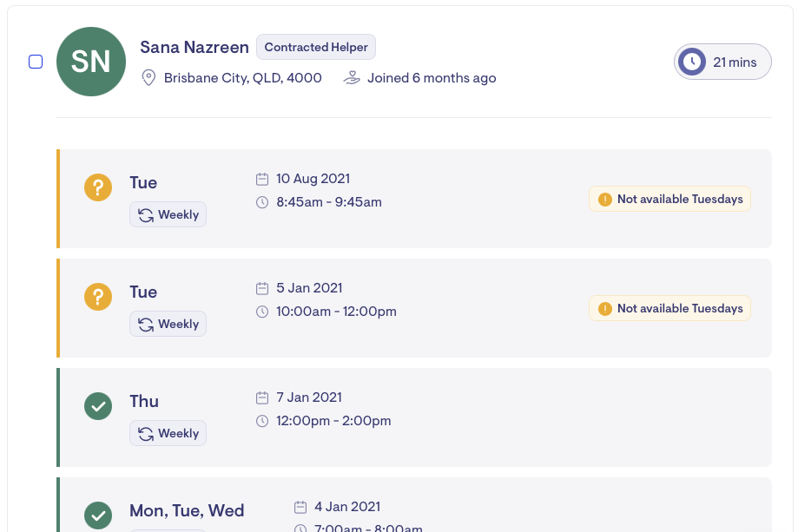Image resolution: width=798 pixels, height=532 pixels.
Task: Click the Weekly badge on Thursday shift
Action: coord(168,433)
